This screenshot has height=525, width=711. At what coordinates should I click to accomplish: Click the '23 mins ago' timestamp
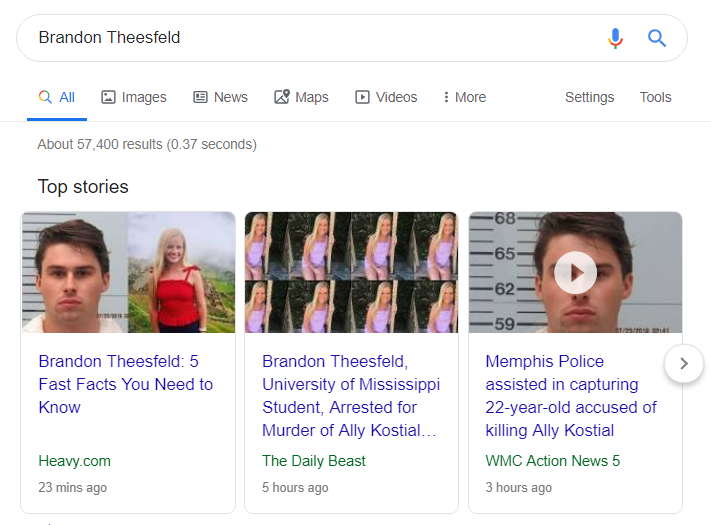[73, 487]
